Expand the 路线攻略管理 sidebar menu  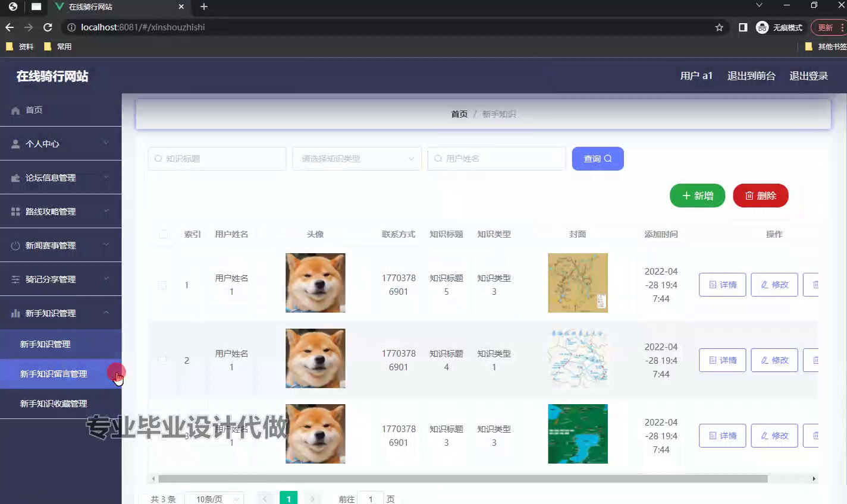[x=61, y=212]
